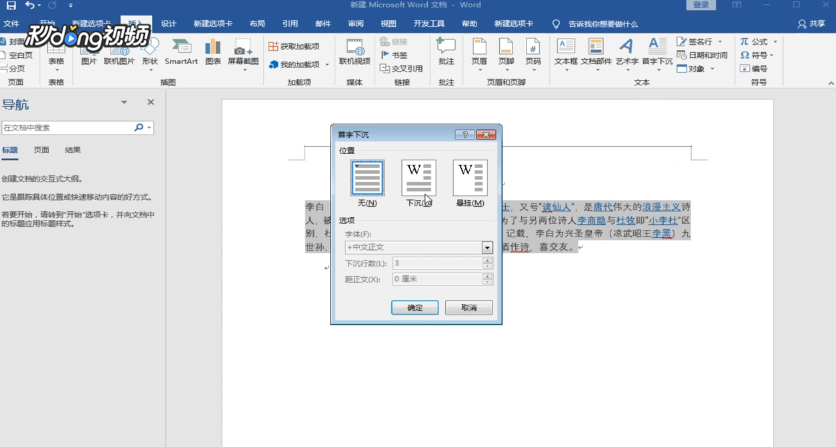This screenshot has width=836, height=447.
Task: Open the Results (结果) navigation tab
Action: [73, 150]
